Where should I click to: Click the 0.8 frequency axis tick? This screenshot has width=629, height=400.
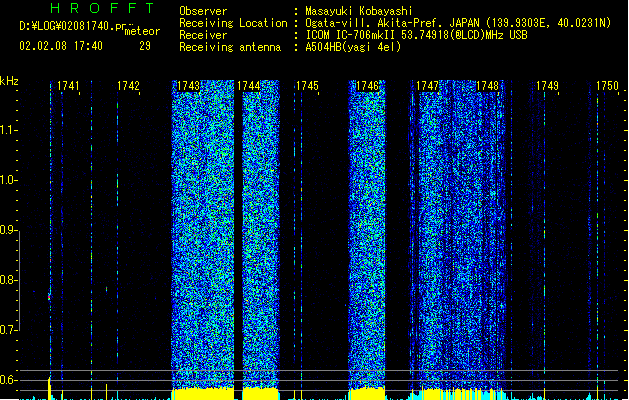click(x=8, y=280)
